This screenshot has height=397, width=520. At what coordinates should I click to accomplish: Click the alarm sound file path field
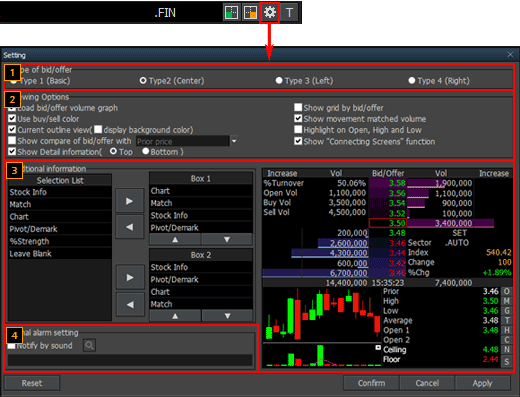point(130,360)
